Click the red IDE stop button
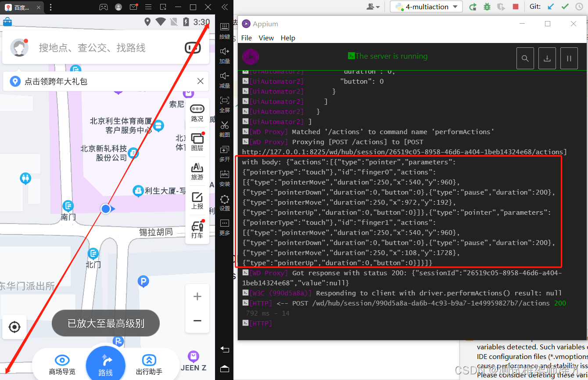This screenshot has width=588, height=380. [516, 7]
